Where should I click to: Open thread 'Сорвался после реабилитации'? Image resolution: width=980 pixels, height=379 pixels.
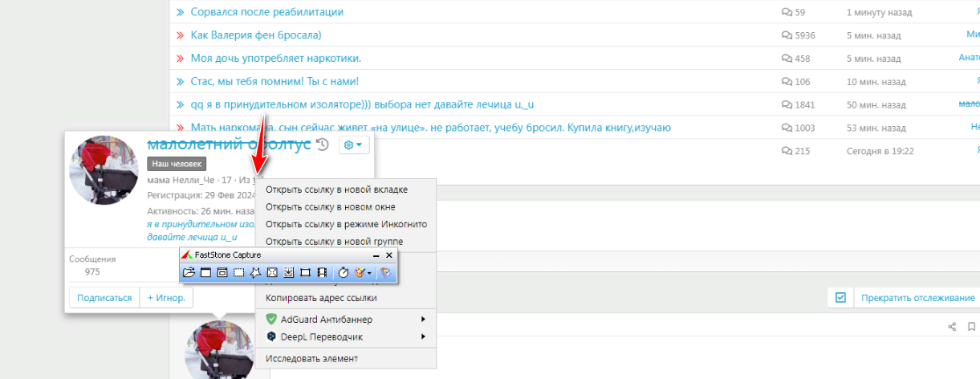[x=266, y=12]
